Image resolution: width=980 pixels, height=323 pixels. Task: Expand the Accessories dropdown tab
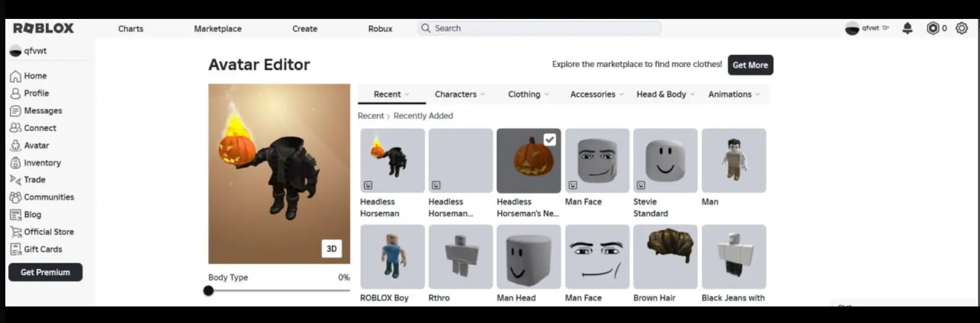[x=597, y=95]
